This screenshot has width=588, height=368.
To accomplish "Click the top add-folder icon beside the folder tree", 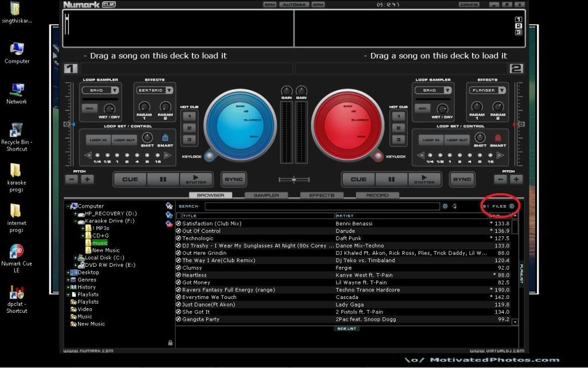I will click(169, 206).
